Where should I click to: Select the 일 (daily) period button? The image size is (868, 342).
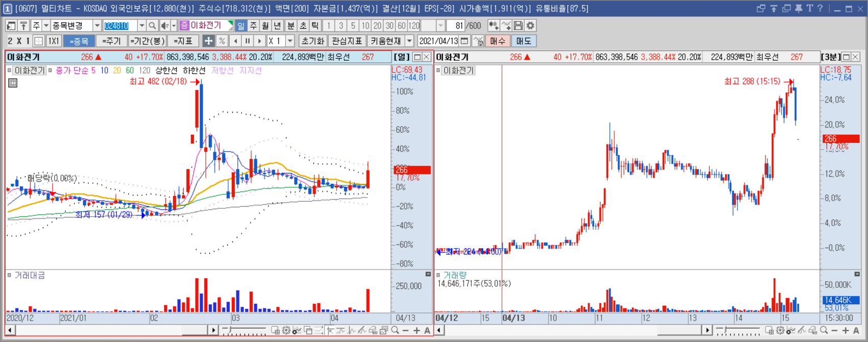[x=241, y=26]
